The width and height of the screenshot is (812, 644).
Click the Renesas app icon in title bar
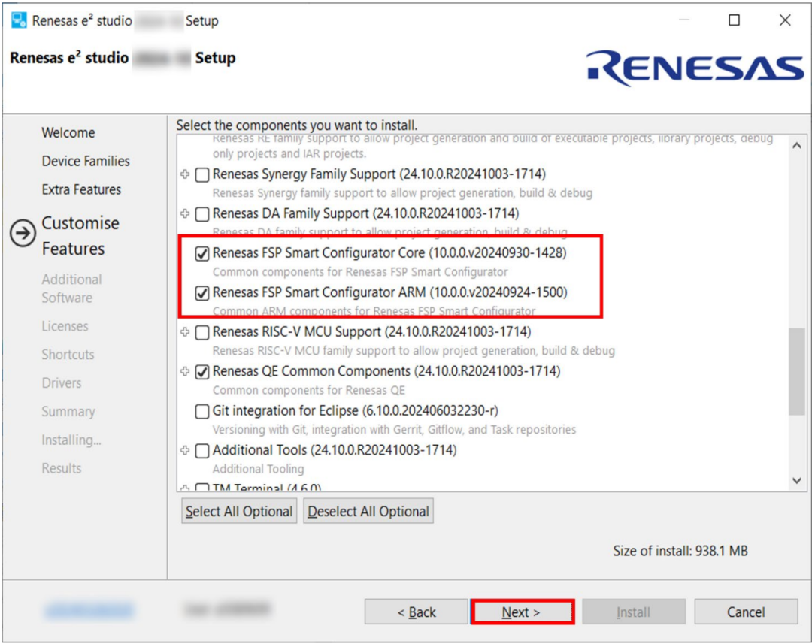(19, 20)
